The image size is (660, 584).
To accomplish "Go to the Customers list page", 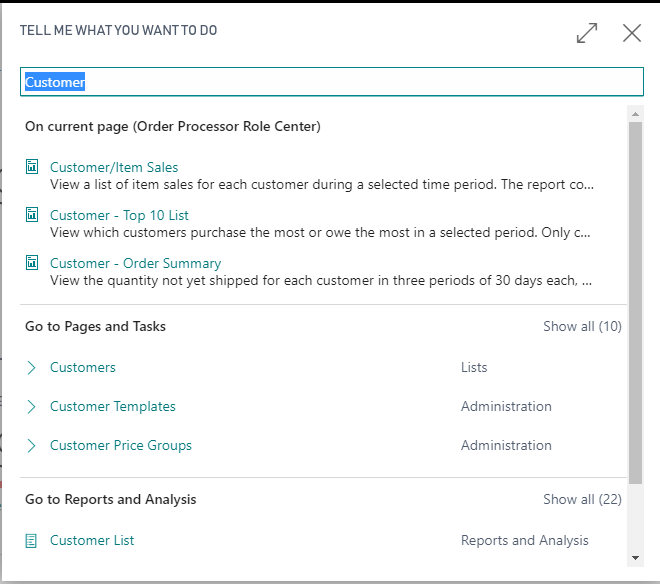I will (x=82, y=367).
